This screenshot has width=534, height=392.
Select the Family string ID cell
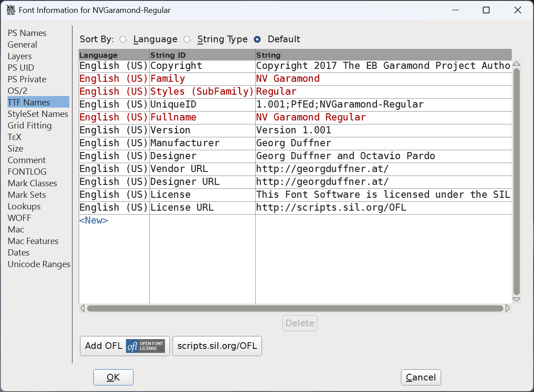pyautogui.click(x=203, y=79)
